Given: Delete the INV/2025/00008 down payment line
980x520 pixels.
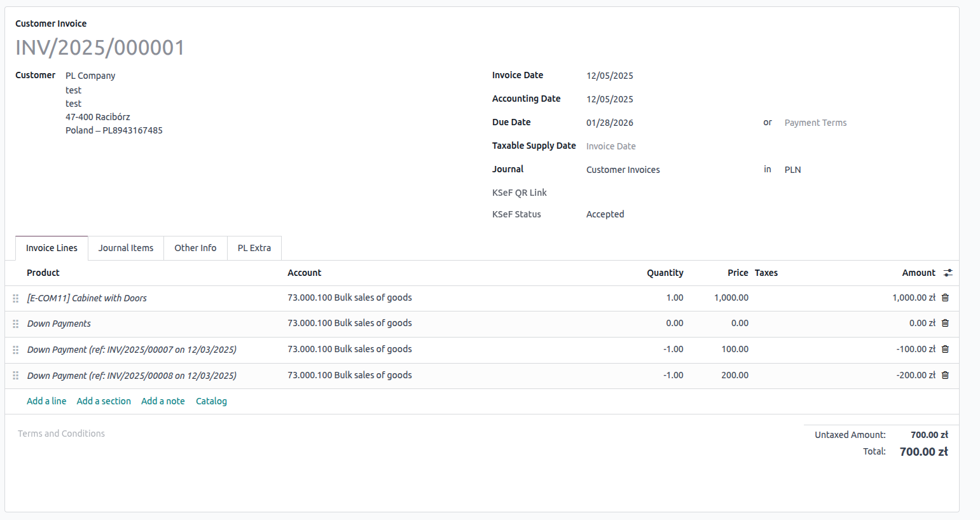Looking at the screenshot, I should pyautogui.click(x=945, y=375).
